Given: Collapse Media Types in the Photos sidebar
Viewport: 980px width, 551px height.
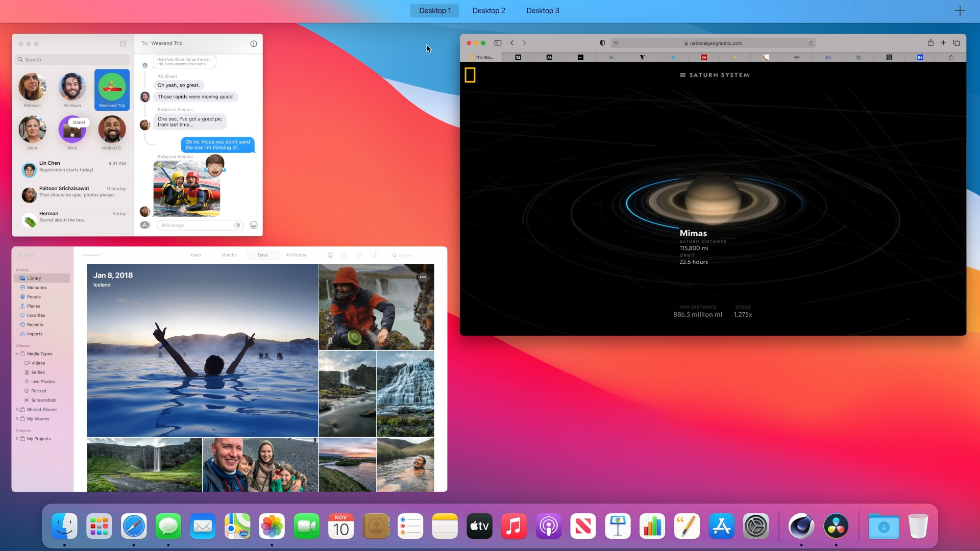Looking at the screenshot, I should tap(17, 354).
